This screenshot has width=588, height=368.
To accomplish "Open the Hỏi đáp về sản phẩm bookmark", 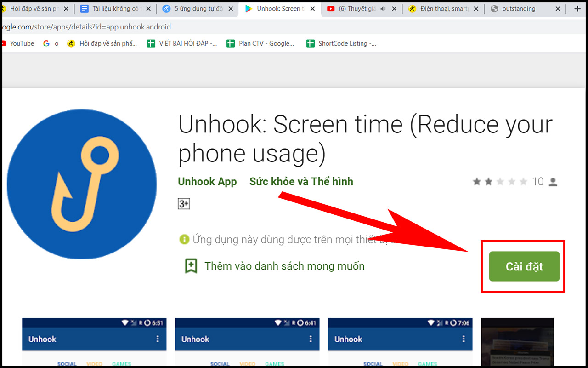I will point(102,43).
